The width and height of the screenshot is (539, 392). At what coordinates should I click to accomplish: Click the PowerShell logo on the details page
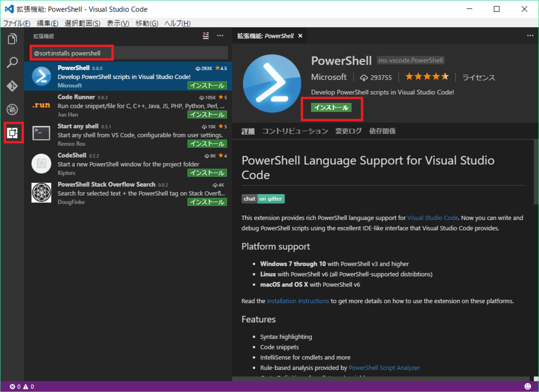(272, 83)
